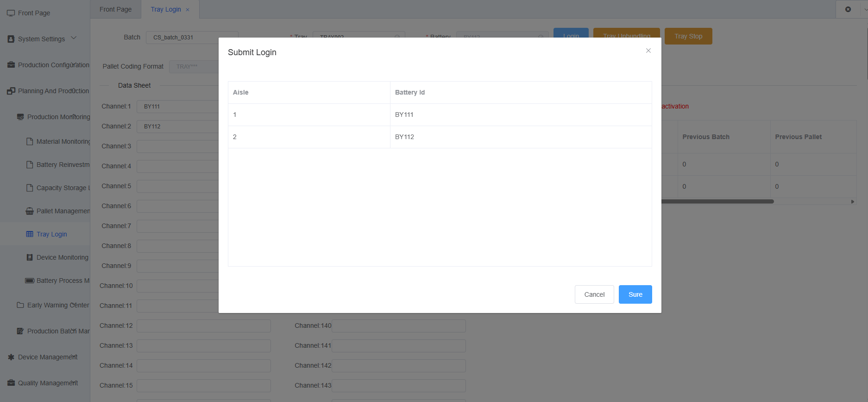This screenshot has height=402, width=868.
Task: Click the Tray Stop button
Action: [688, 36]
